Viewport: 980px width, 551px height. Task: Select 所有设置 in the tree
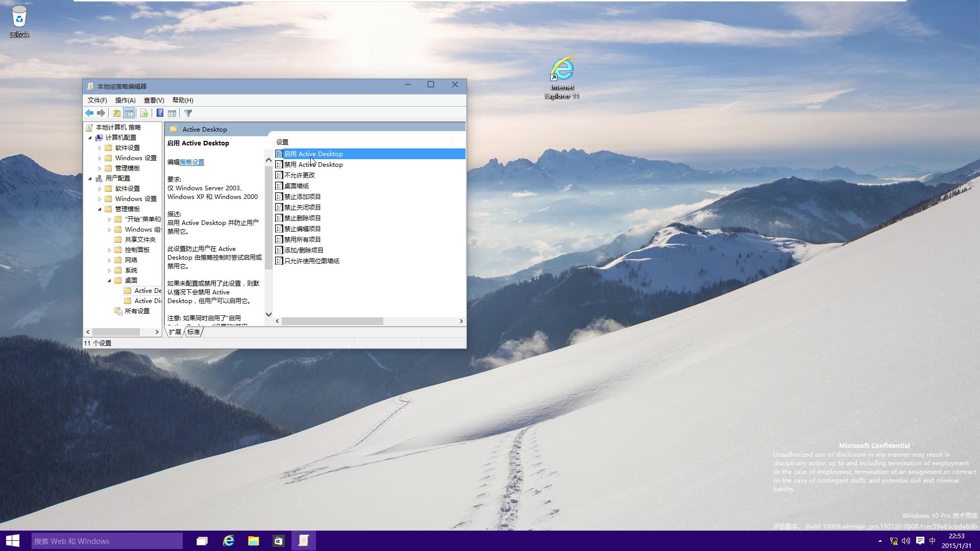tap(137, 311)
